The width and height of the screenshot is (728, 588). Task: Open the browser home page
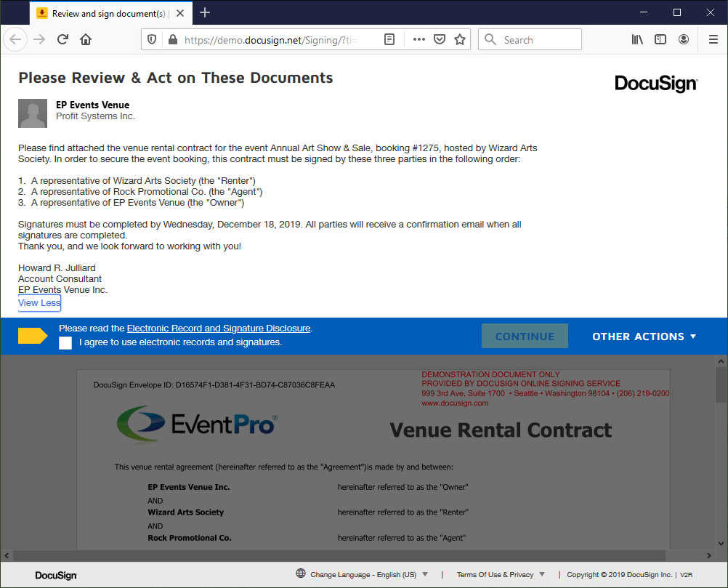point(86,39)
